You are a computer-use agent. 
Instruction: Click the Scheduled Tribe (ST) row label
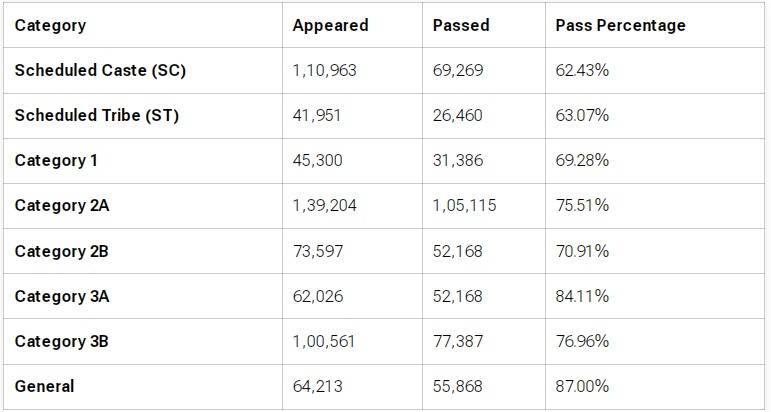[x=96, y=116]
